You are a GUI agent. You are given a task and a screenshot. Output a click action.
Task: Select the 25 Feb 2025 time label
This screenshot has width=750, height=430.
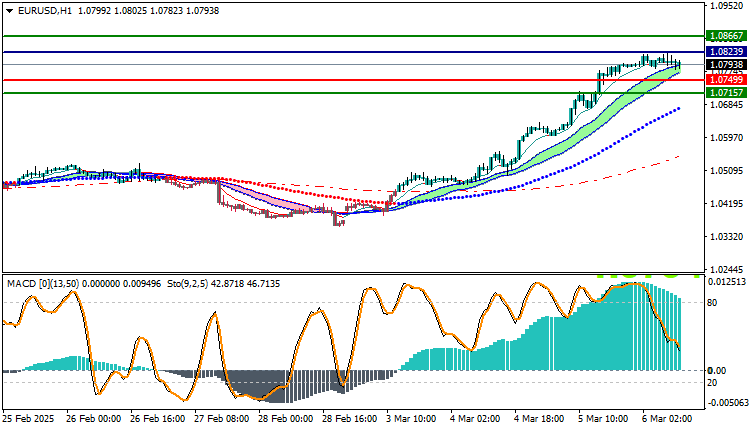tap(28, 419)
